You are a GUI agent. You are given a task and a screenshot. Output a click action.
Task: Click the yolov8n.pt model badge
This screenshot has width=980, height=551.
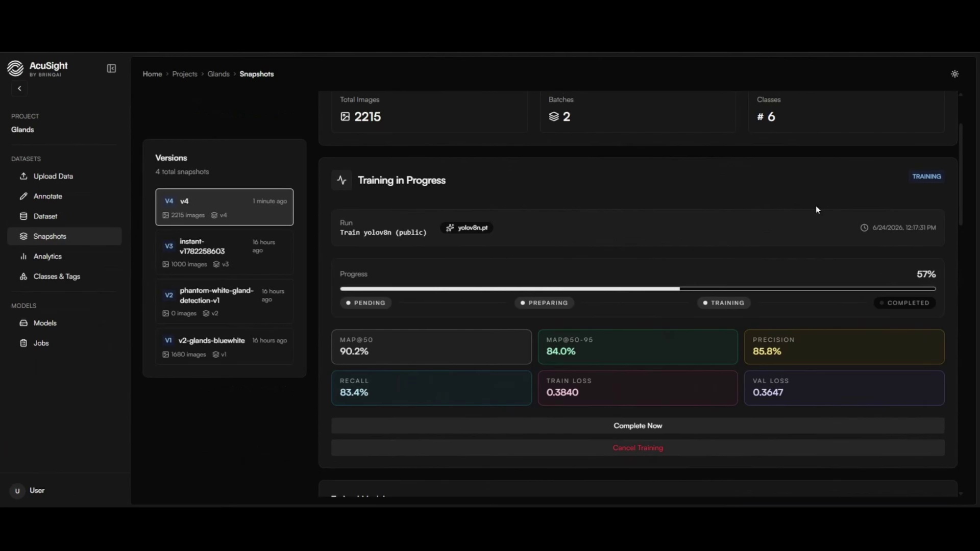[467, 228]
